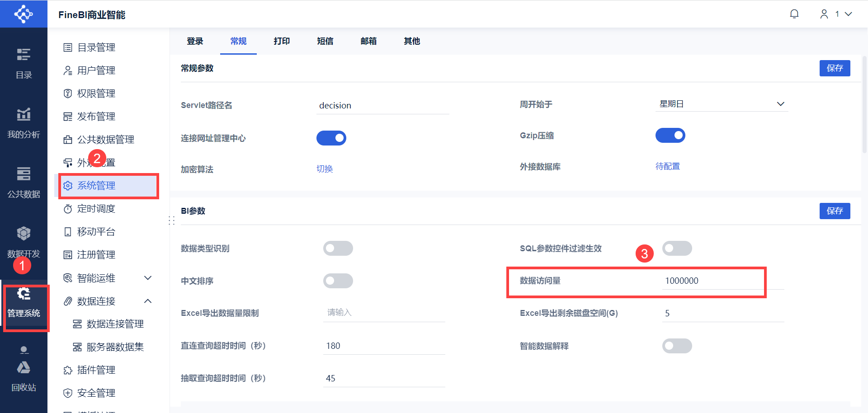Click the 目录管理 list icon
Viewport: 868px width, 413px height.
(68, 47)
